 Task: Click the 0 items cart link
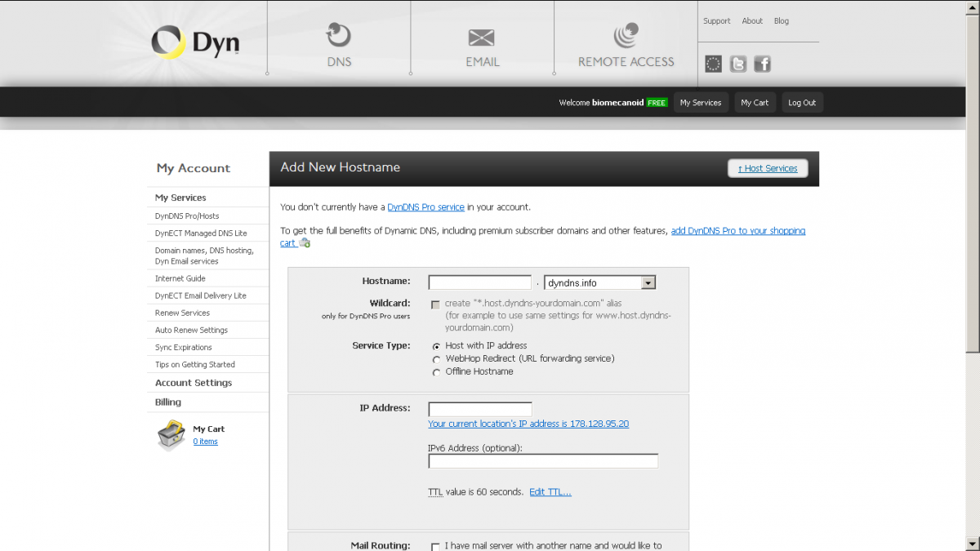(x=206, y=442)
